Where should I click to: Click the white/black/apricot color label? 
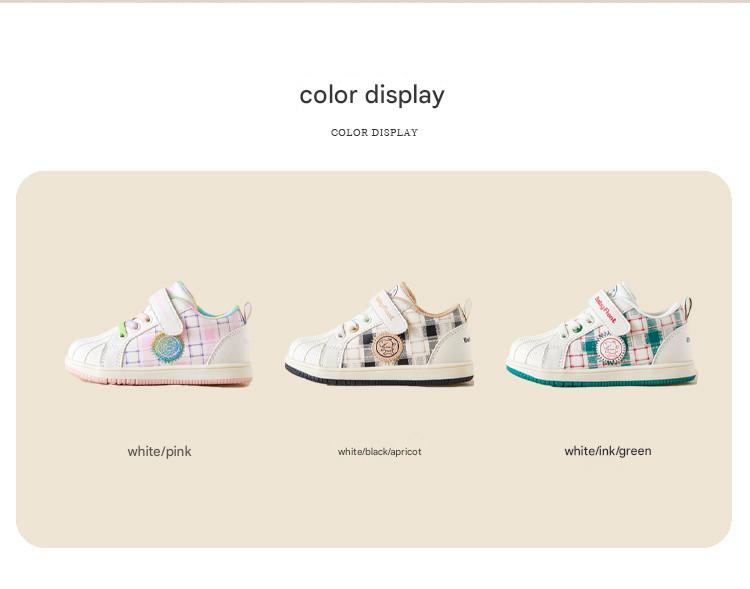coord(379,451)
